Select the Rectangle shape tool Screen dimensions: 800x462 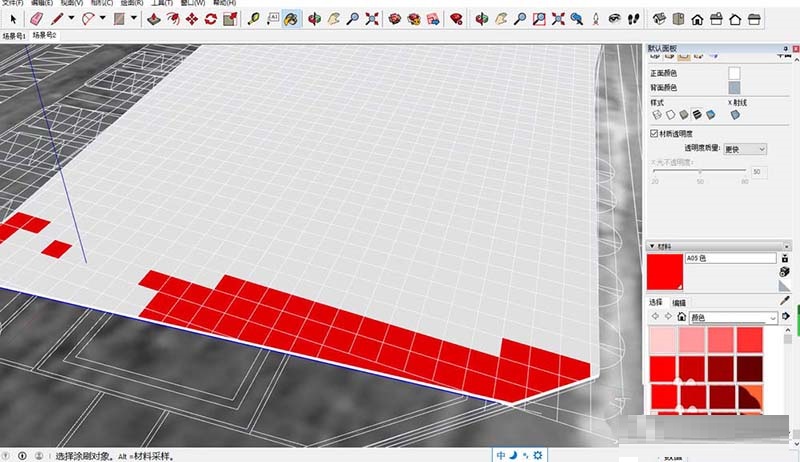119,19
